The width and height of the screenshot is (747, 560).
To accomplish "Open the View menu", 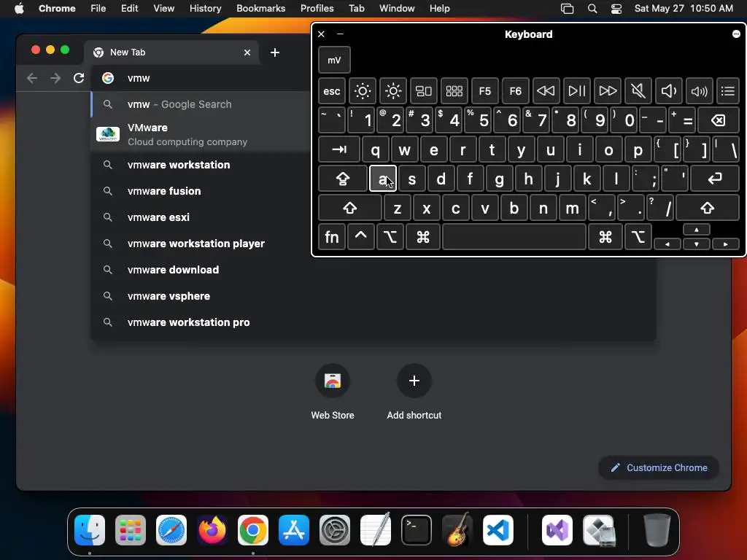I will pyautogui.click(x=163, y=8).
